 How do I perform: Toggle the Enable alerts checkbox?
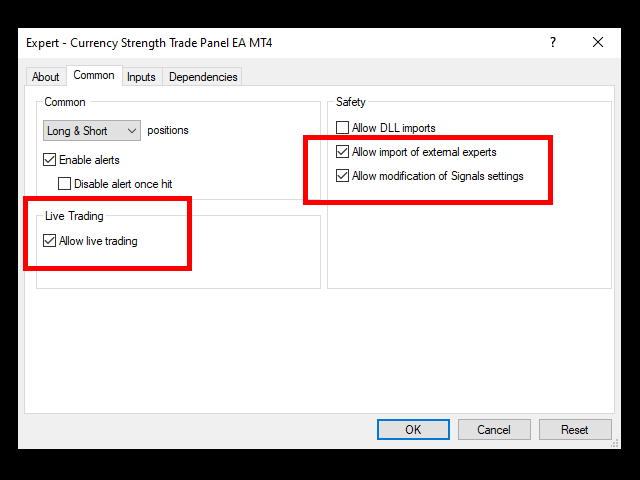49,160
